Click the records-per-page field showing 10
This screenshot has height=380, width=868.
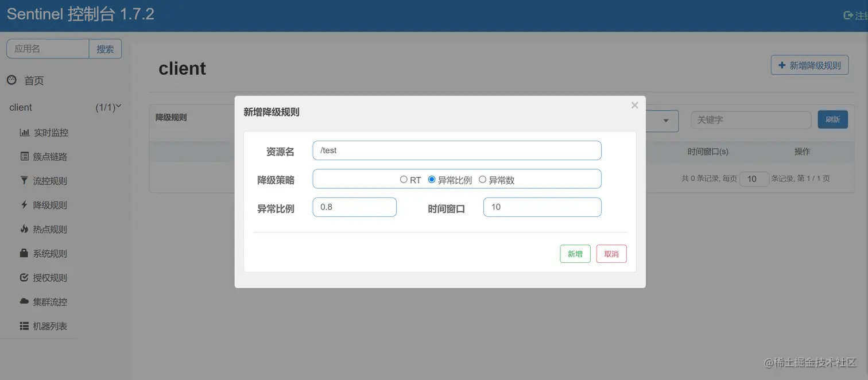(754, 179)
